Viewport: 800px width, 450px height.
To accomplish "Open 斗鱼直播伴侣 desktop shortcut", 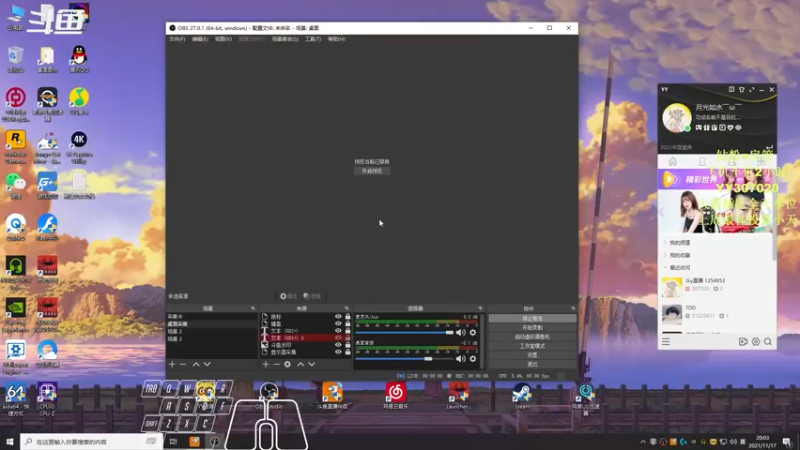I will tap(332, 396).
